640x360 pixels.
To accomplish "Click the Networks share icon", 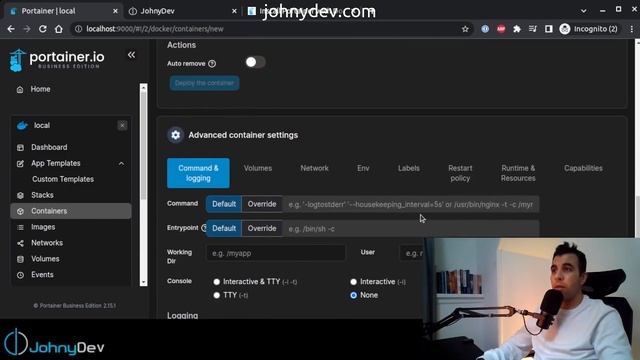I will (20, 243).
